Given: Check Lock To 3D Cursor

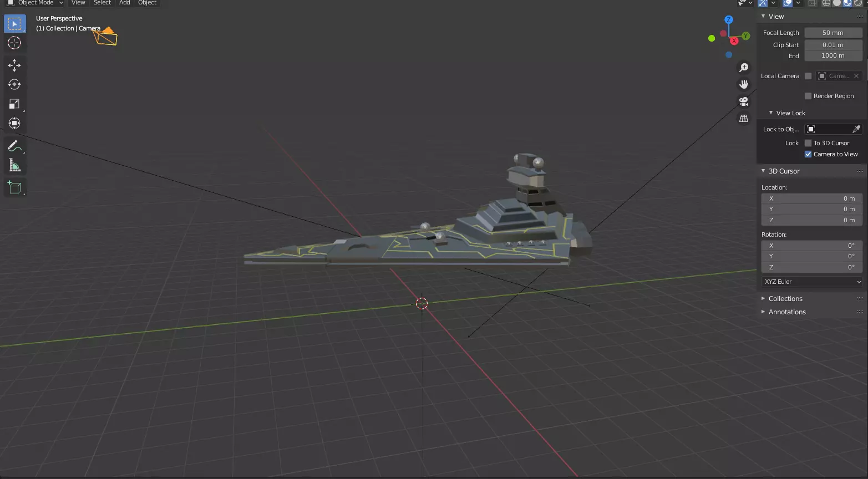Looking at the screenshot, I should 808,143.
